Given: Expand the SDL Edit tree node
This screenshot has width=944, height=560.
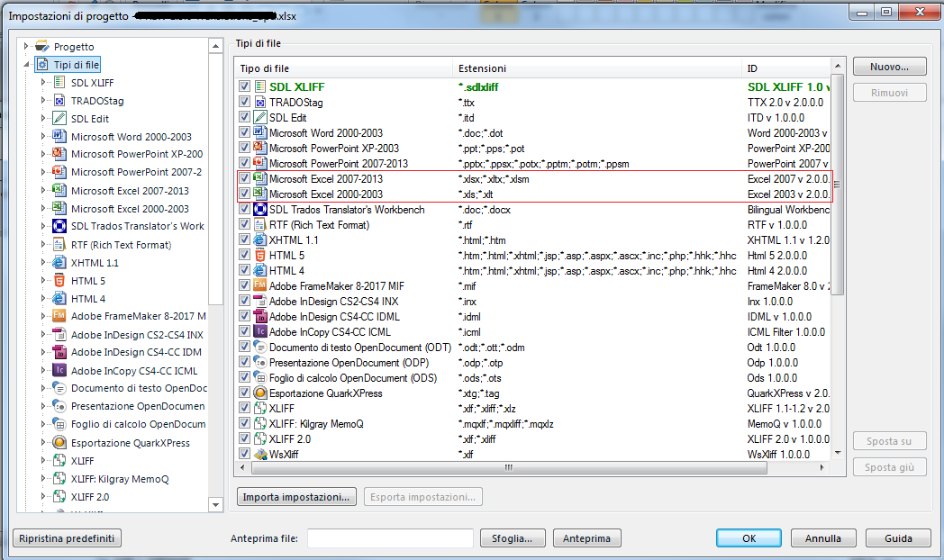Looking at the screenshot, I should pos(42,119).
